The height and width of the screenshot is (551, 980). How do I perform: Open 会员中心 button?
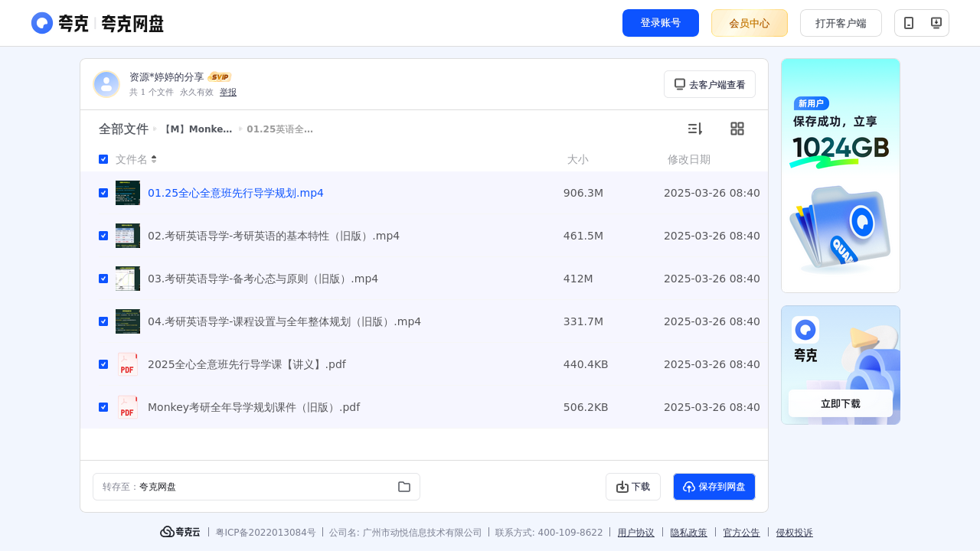750,23
